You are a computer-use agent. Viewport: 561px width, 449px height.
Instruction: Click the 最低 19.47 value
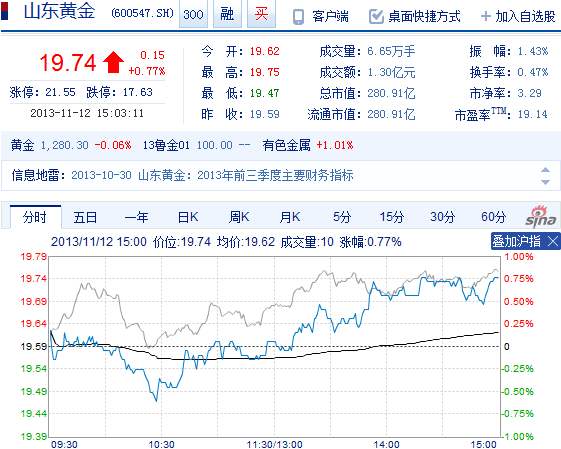pyautogui.click(x=264, y=93)
